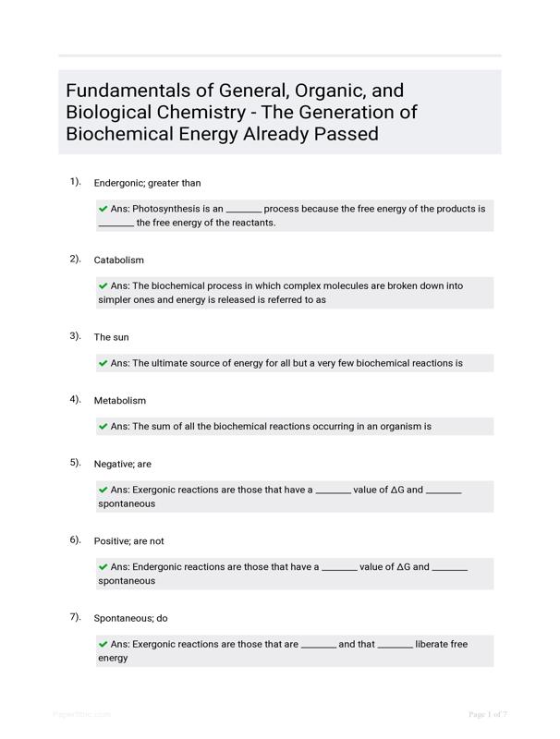Click the checkmark before Exergonic ΔG answer
560x739 pixels.
click(103, 490)
